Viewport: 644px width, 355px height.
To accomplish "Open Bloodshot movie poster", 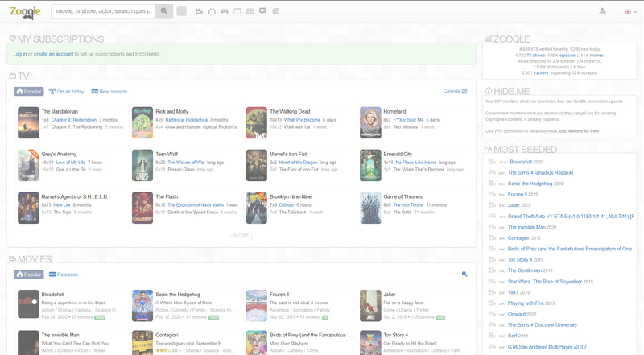I will (28, 306).
